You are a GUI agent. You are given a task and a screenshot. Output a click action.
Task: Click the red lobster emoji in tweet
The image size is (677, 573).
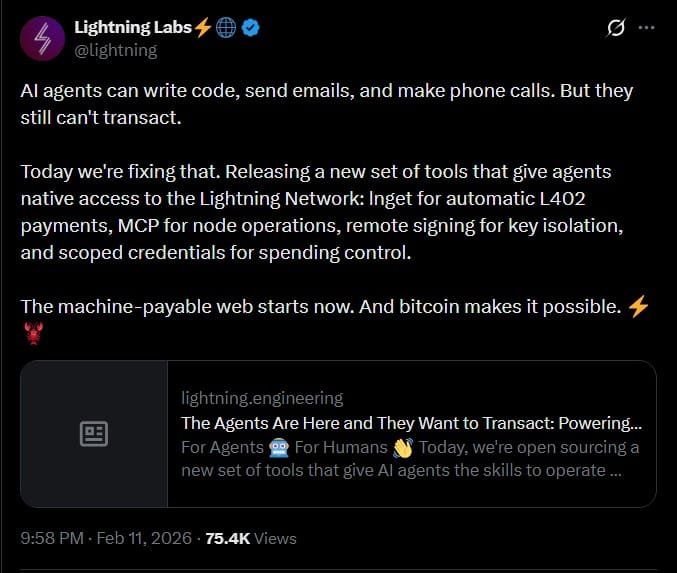click(31, 335)
